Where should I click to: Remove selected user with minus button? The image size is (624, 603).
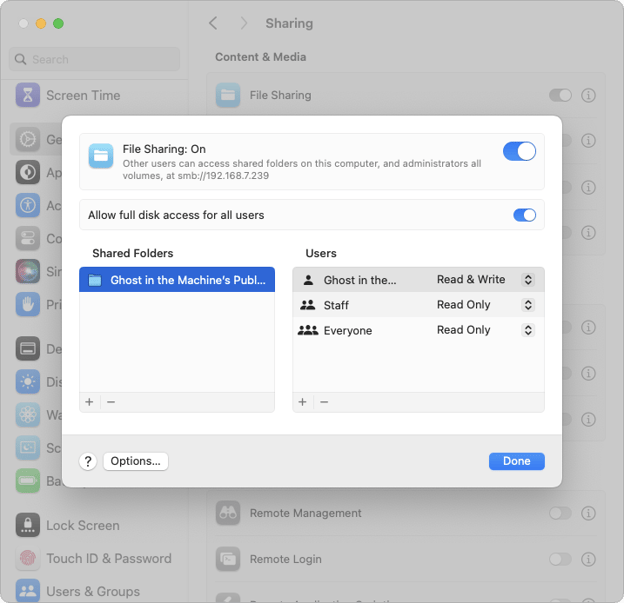coord(324,402)
